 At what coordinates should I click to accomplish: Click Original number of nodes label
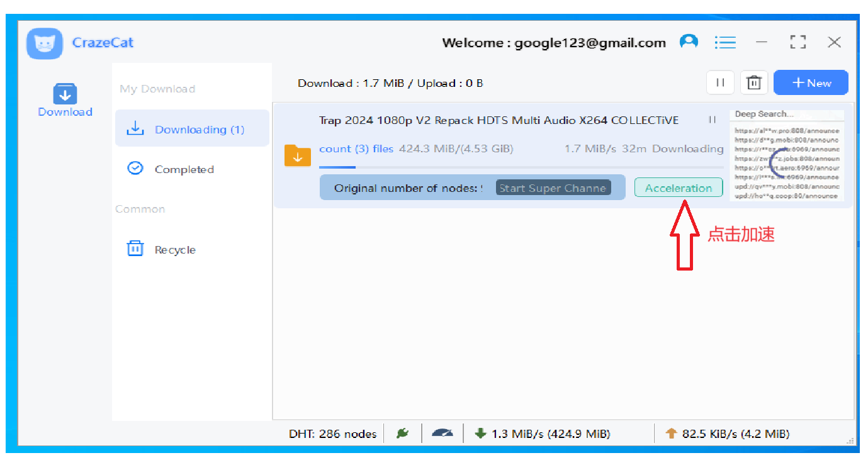409,188
